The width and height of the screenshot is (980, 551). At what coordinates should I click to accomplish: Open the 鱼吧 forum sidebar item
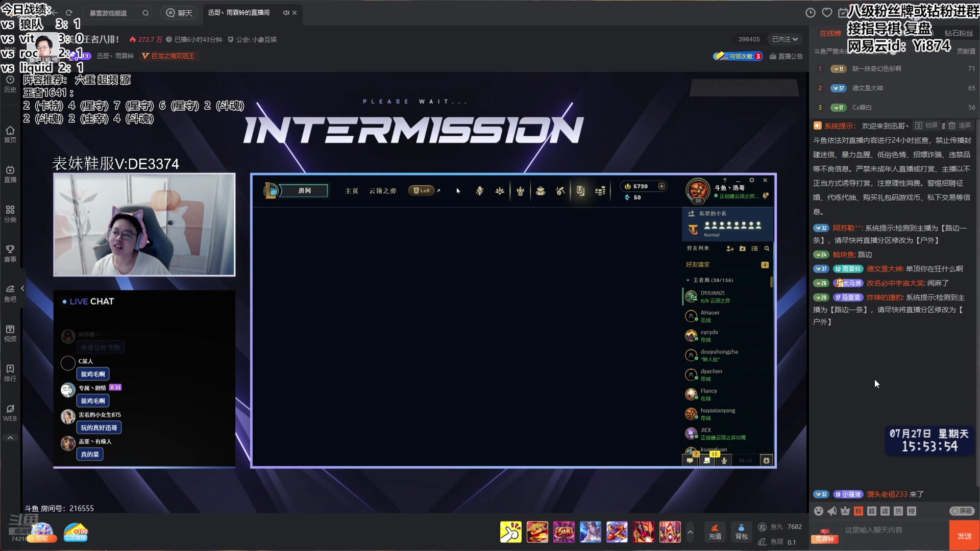point(10,294)
